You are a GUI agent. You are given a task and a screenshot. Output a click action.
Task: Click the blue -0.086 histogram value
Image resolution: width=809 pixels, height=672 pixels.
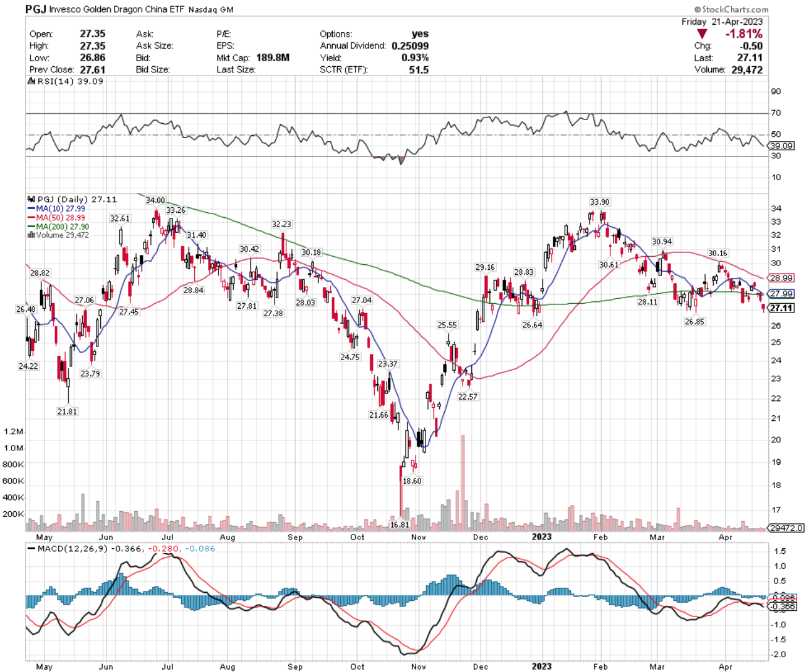coord(200,549)
